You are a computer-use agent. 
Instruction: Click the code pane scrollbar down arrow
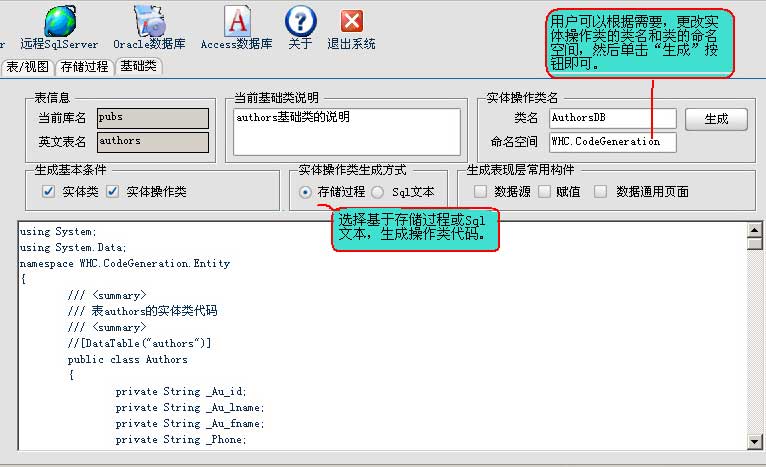pos(755,441)
